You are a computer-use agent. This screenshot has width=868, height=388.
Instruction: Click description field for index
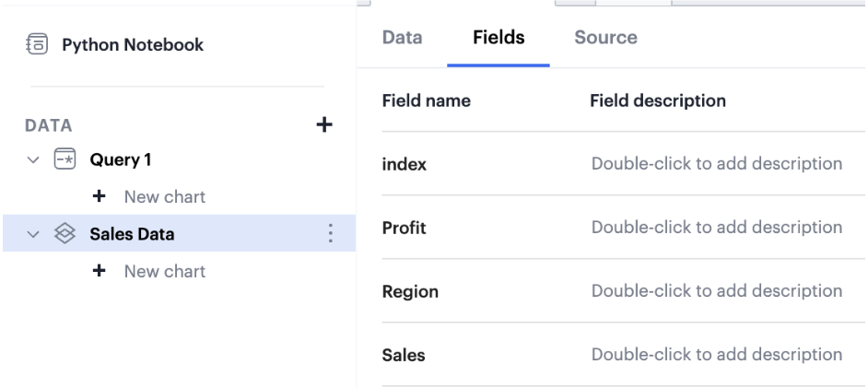[x=716, y=164]
